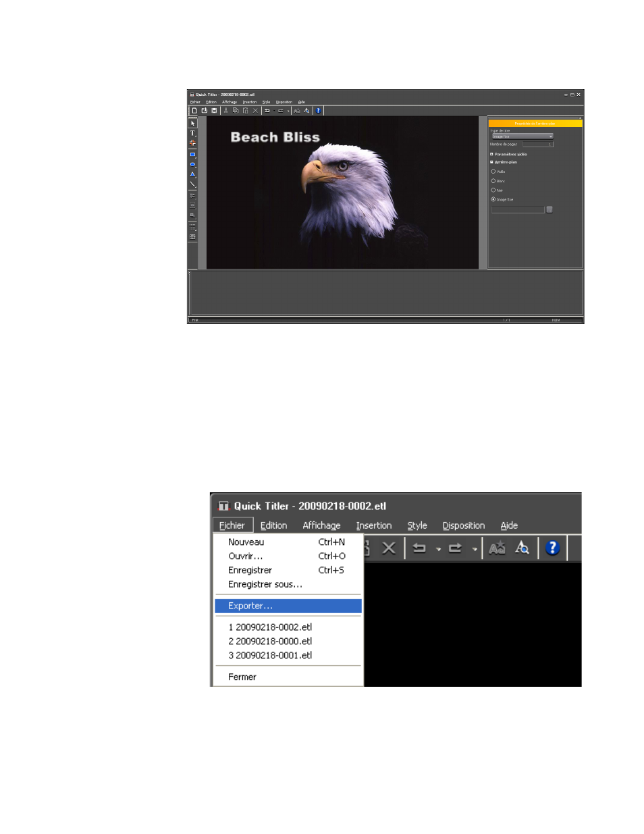
Task: Open recent file 1 20090218-0002.etl
Action: tap(288, 627)
